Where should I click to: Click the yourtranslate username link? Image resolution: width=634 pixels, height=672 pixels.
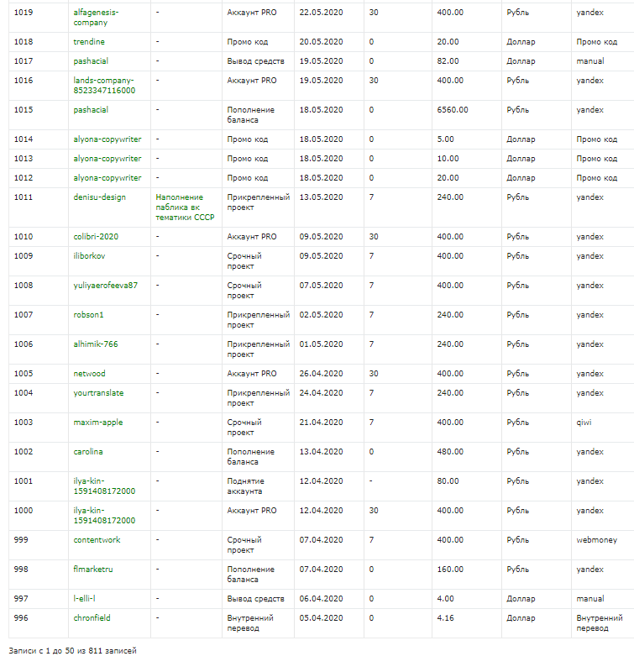tap(98, 393)
